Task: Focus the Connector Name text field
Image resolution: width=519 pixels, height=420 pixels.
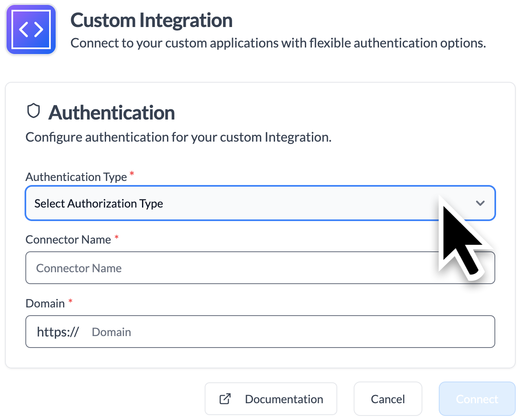Action: coord(229,268)
